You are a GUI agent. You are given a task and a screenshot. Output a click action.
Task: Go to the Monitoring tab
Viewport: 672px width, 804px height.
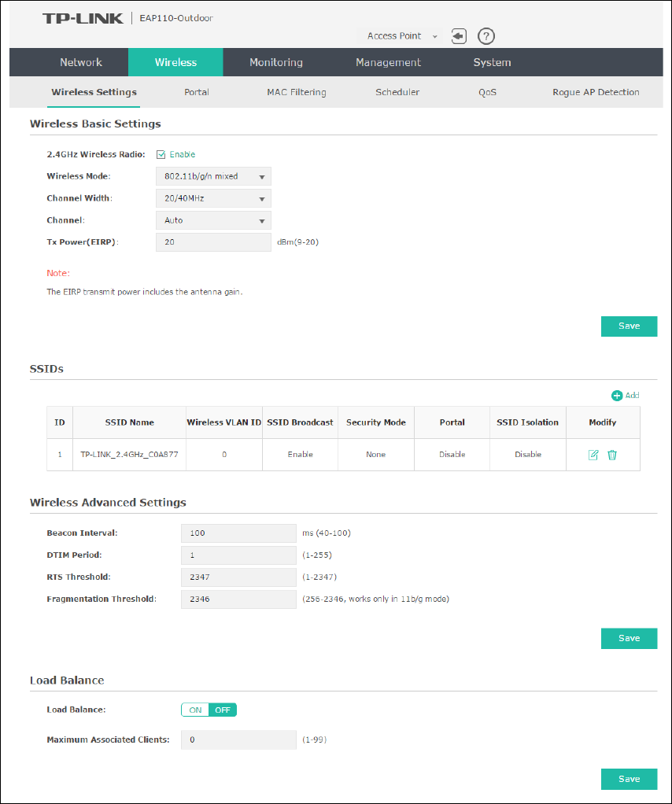[x=275, y=62]
